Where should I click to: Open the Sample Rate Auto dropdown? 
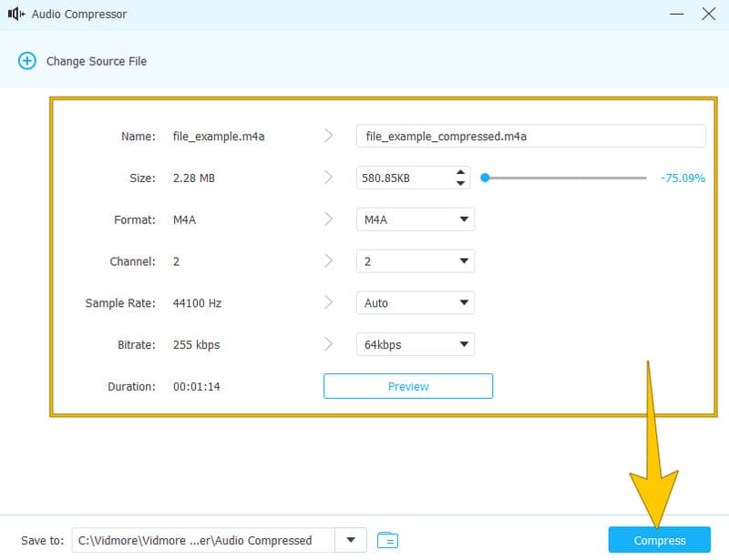[463, 303]
